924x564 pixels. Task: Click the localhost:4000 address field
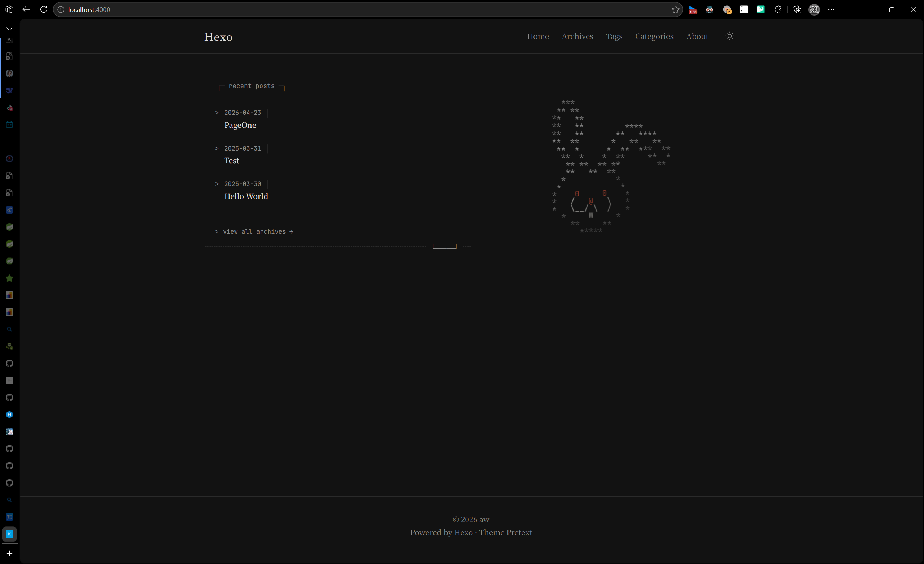click(x=337, y=9)
